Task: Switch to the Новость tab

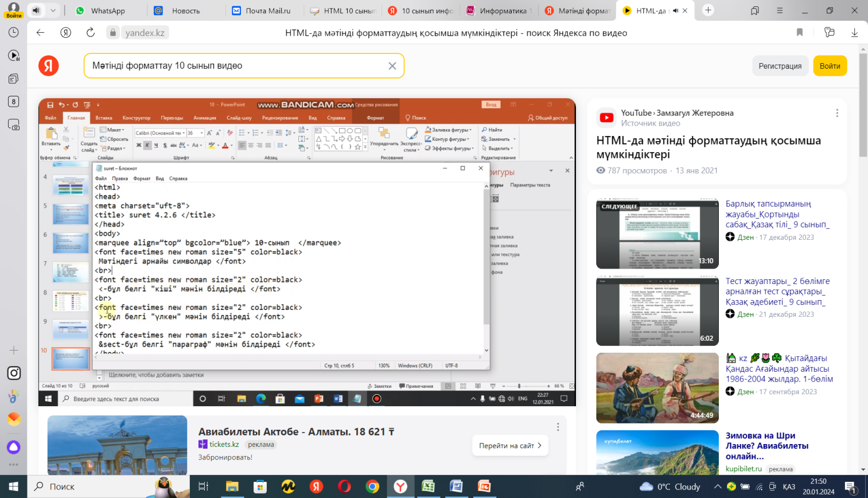Action: (x=185, y=10)
